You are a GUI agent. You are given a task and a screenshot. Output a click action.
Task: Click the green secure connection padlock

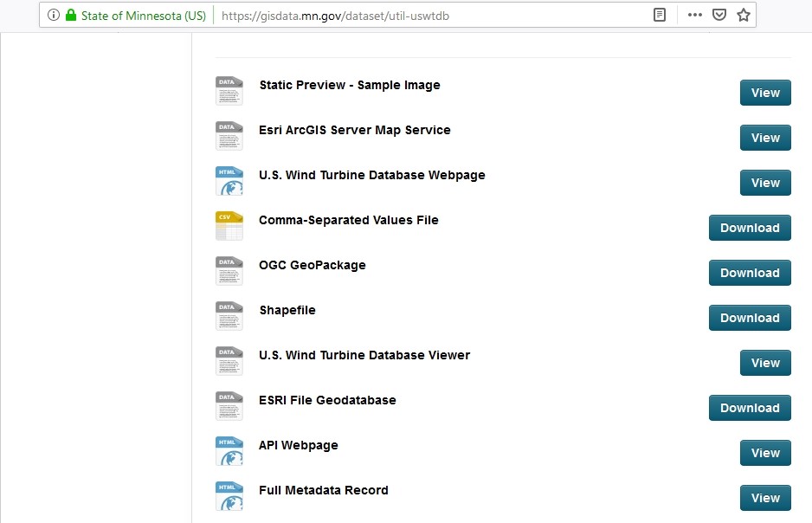[x=71, y=15]
